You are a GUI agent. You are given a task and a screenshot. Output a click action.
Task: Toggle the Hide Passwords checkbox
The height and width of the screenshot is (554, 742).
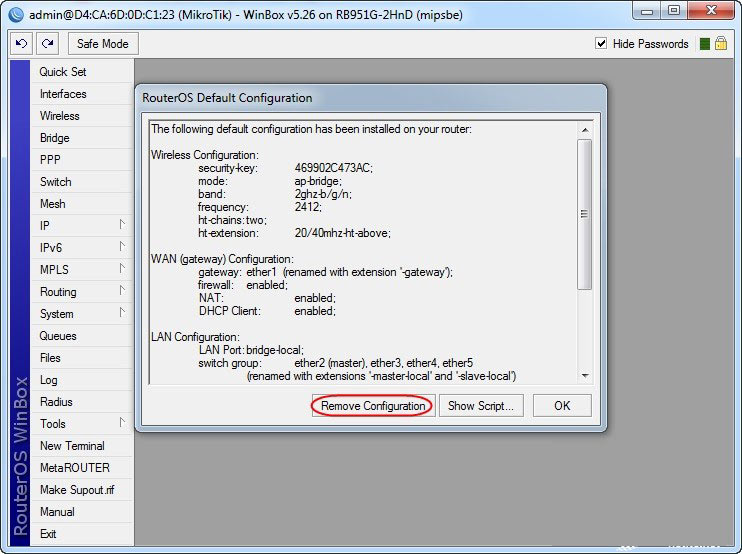pos(601,44)
